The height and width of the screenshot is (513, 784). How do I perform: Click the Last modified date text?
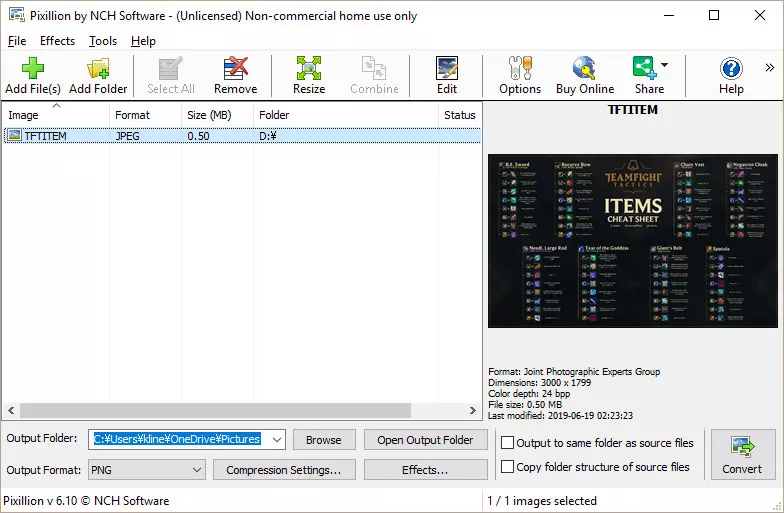[560, 416]
